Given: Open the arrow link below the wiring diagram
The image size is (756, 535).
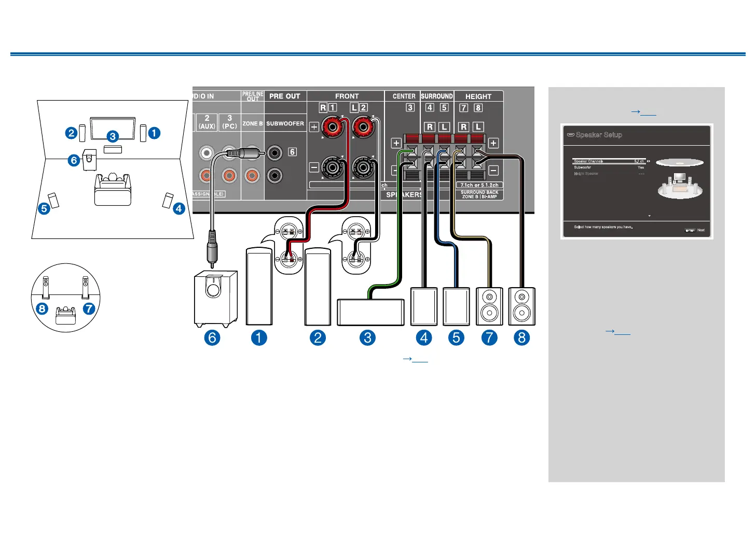Looking at the screenshot, I should click(415, 359).
